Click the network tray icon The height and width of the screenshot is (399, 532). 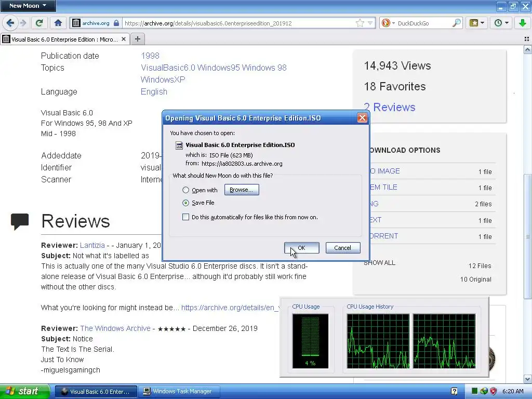coord(484,391)
